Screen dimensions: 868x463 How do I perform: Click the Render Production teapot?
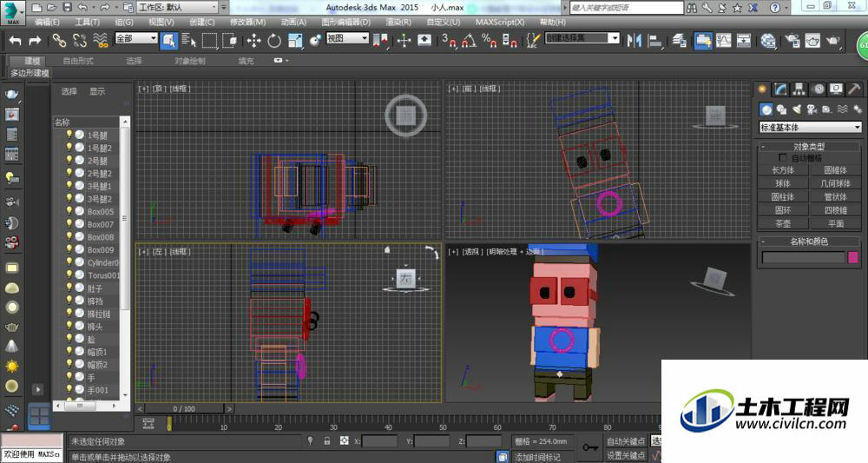coord(833,41)
